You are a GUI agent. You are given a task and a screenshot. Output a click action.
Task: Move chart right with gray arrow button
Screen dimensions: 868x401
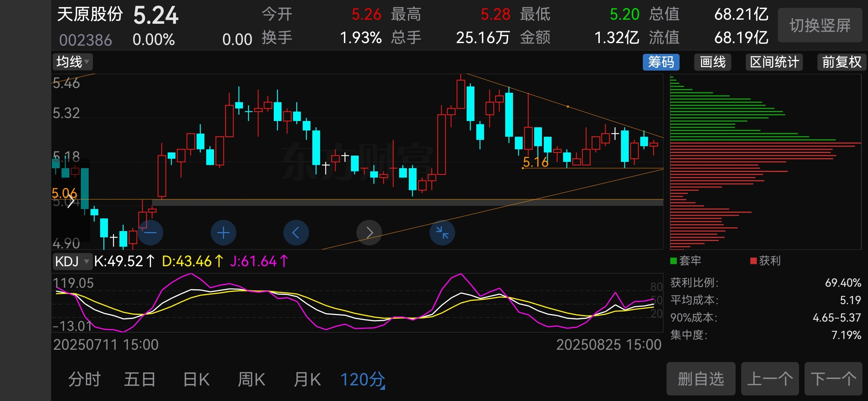[x=369, y=233]
